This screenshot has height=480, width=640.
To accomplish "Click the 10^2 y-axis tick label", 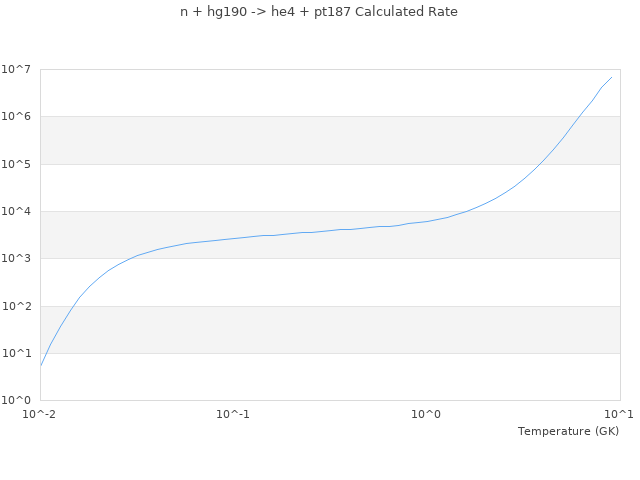I will (19, 306).
